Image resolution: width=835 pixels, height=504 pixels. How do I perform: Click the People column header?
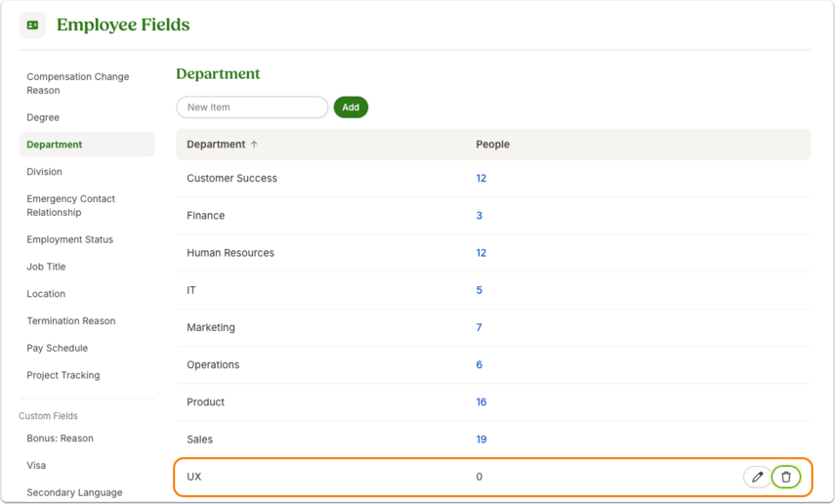(492, 145)
